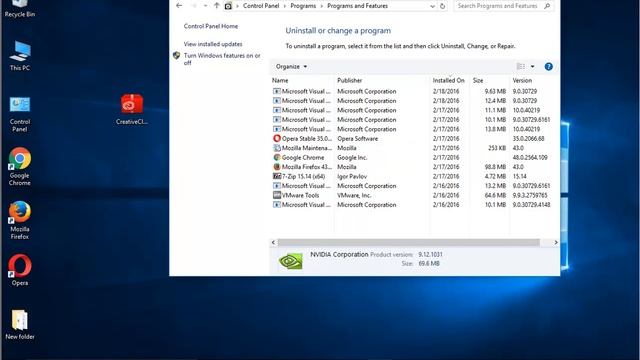This screenshot has width=640, height=360.
Task: Select the Mozilla Firefox 43 entry icon
Action: [277, 167]
